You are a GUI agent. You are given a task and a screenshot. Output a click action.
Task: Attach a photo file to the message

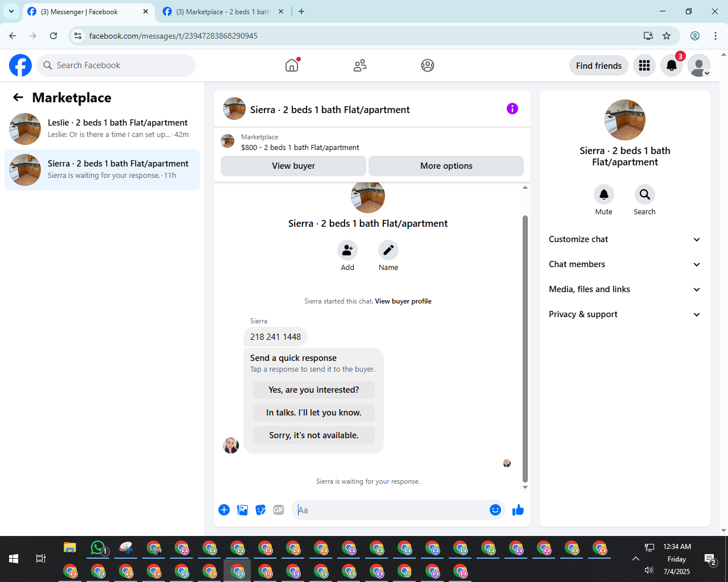tap(243, 510)
